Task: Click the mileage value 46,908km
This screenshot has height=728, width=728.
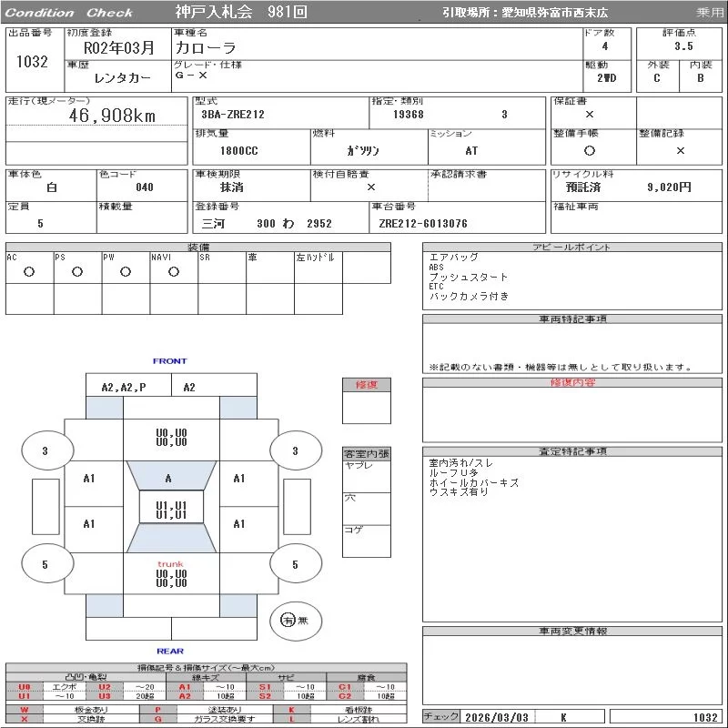Action: [112, 116]
